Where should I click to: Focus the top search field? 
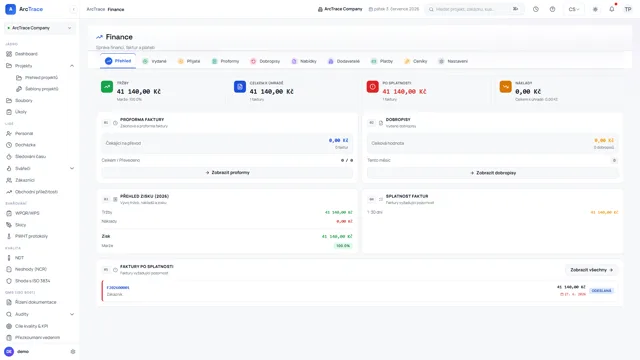(473, 9)
